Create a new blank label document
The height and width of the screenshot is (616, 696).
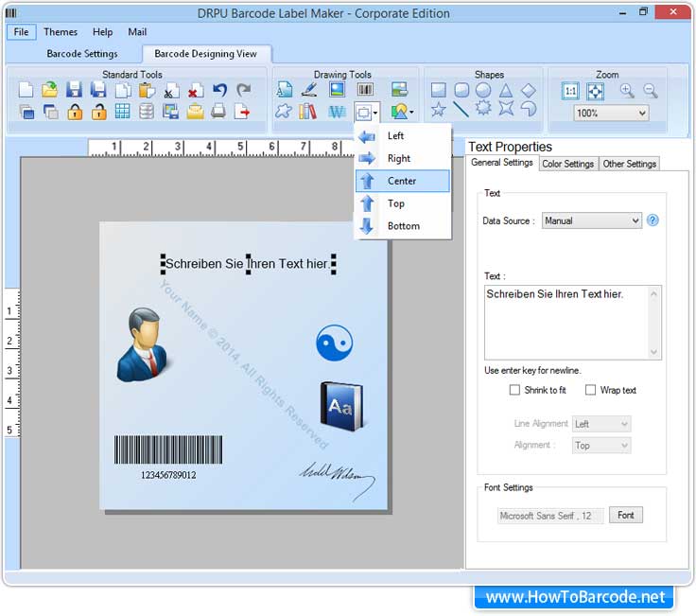26,90
